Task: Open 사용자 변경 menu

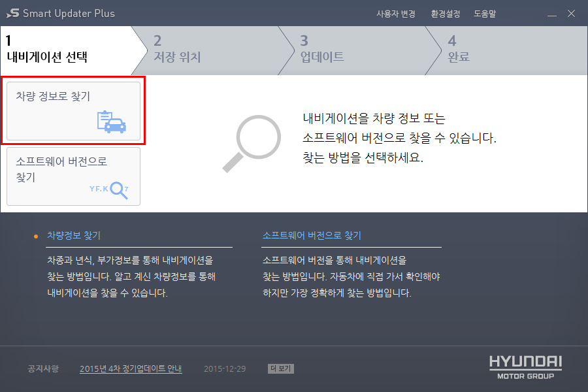Action: coord(396,14)
